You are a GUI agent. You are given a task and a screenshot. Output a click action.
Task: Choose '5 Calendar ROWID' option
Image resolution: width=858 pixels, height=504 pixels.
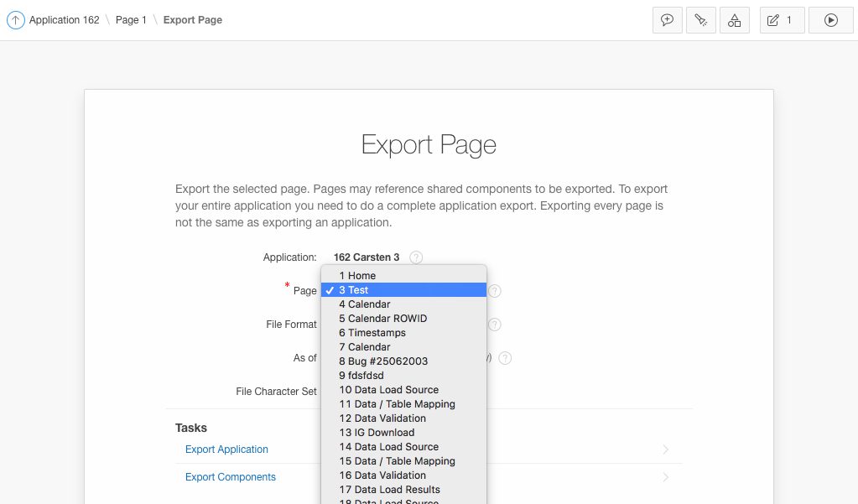(x=403, y=319)
